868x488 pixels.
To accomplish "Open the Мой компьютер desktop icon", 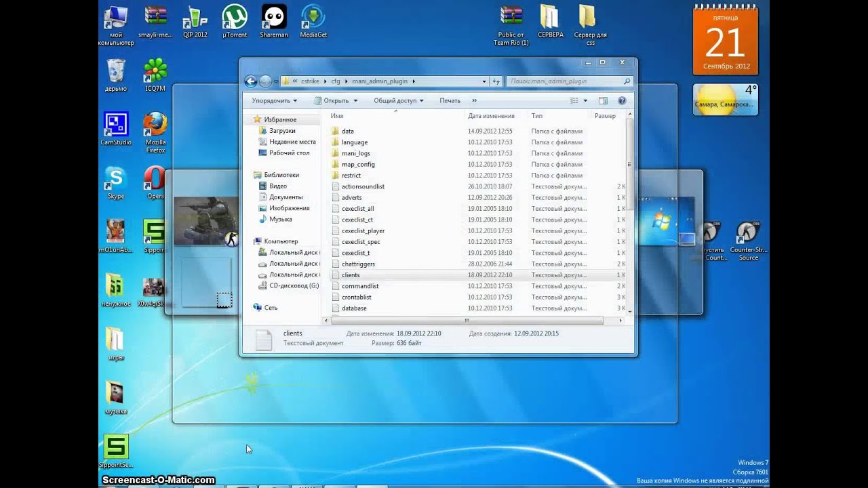I will point(116,25).
